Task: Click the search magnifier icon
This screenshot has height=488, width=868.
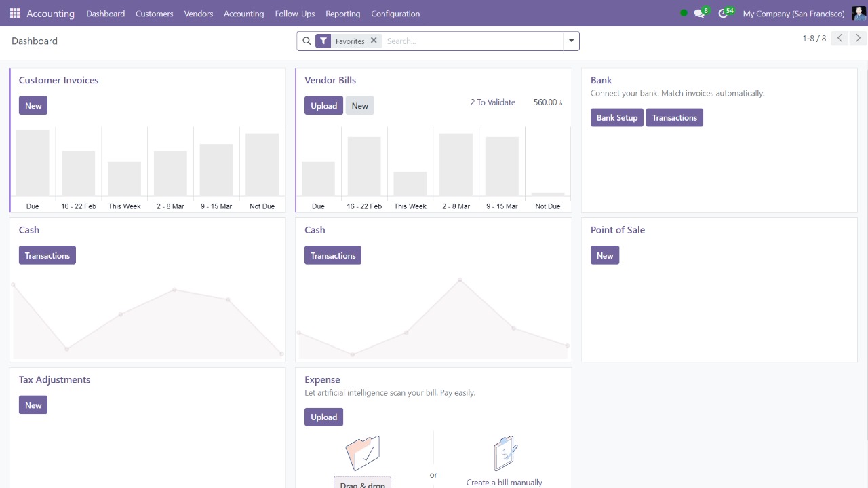Action: tap(307, 41)
